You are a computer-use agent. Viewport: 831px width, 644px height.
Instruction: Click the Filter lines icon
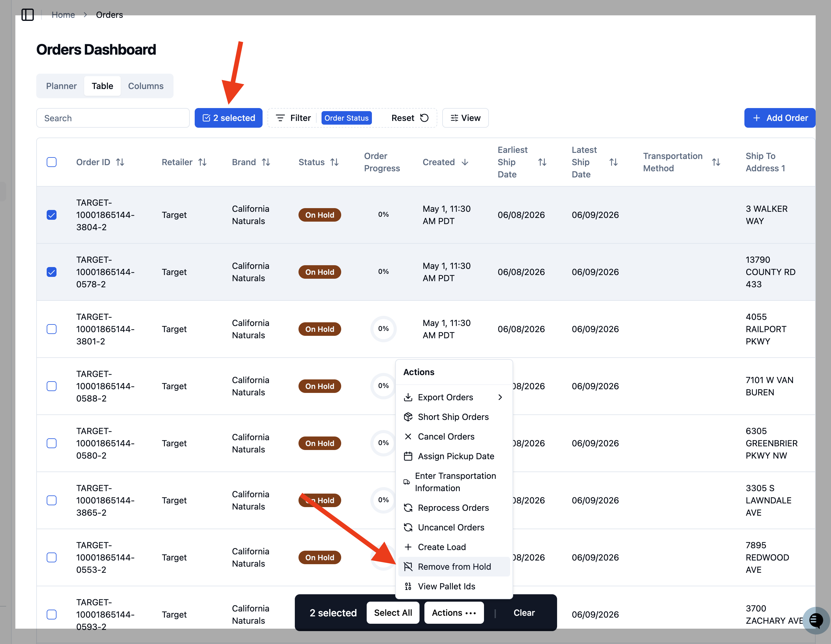(280, 118)
